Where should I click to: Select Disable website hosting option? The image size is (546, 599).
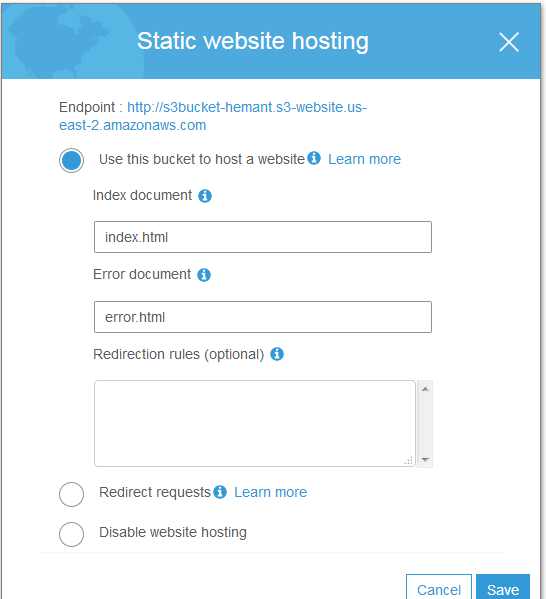[71, 534]
